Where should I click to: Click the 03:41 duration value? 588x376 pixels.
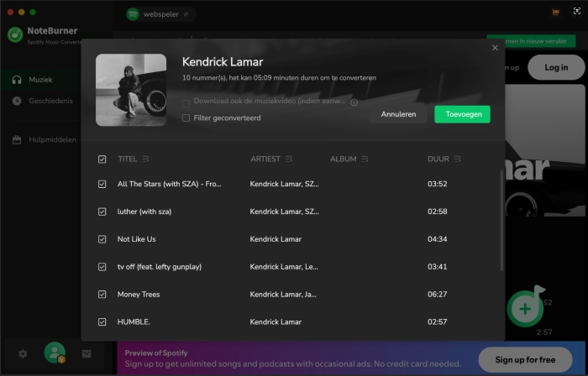pyautogui.click(x=438, y=267)
